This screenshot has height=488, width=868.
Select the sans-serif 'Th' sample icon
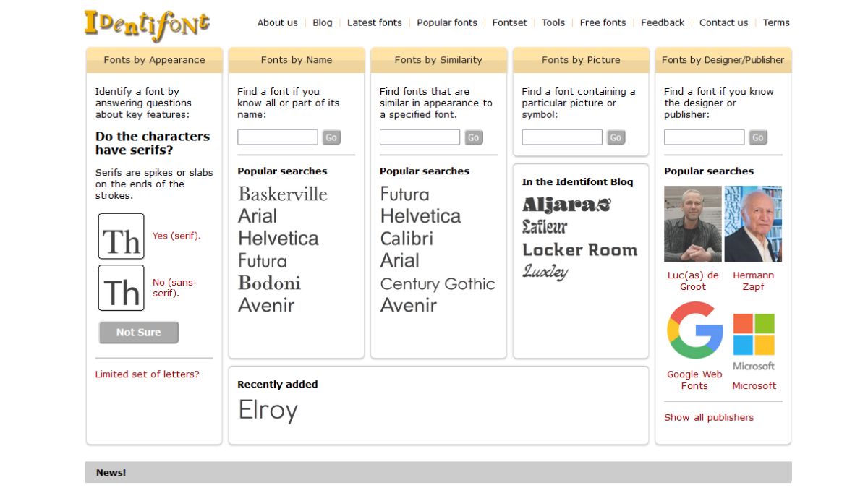point(122,288)
